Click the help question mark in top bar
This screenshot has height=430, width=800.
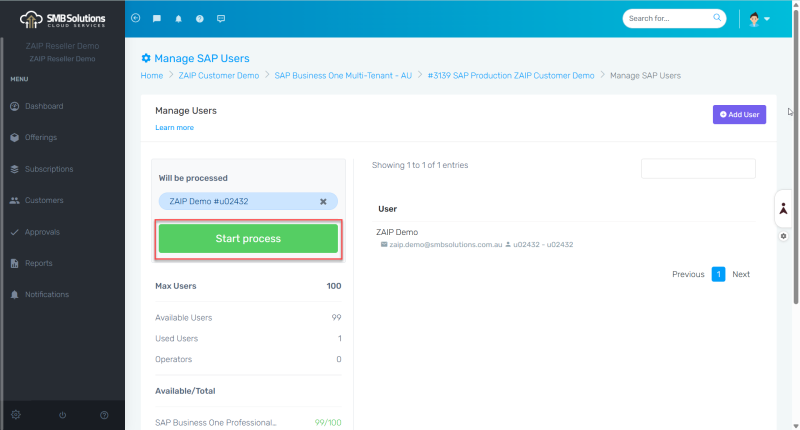199,19
